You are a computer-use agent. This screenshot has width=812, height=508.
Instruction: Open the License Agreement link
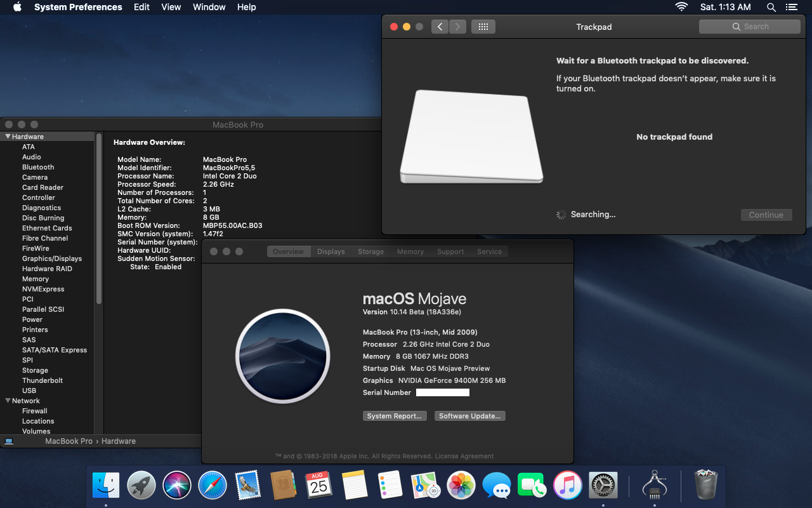click(464, 456)
